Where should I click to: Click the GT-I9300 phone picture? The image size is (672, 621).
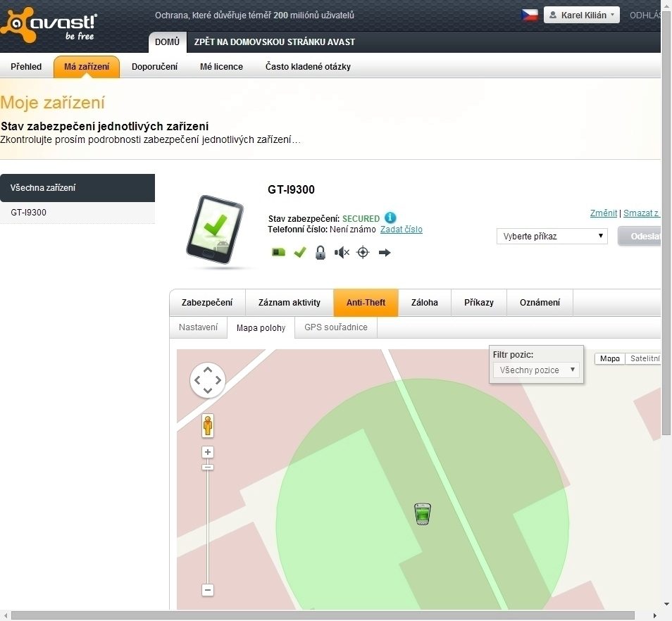(215, 229)
